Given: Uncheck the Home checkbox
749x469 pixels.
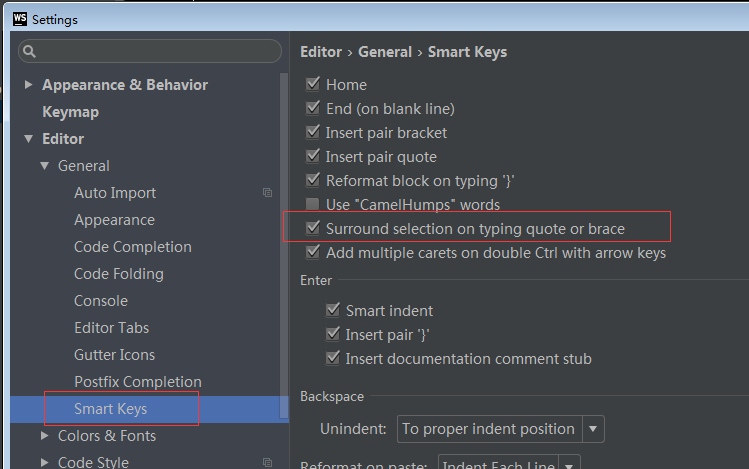Looking at the screenshot, I should [313, 84].
